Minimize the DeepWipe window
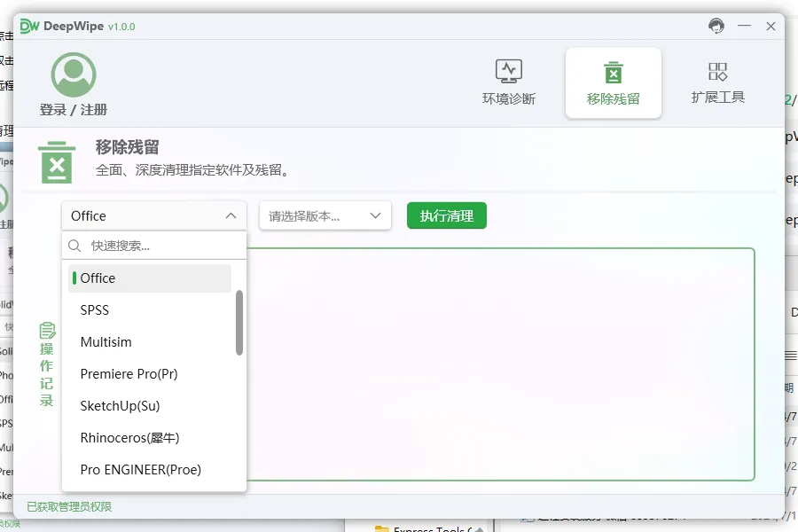798x532 pixels. coord(744,26)
